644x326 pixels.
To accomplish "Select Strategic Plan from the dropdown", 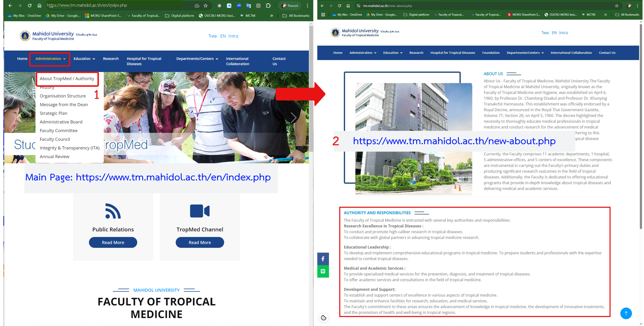I will click(54, 113).
